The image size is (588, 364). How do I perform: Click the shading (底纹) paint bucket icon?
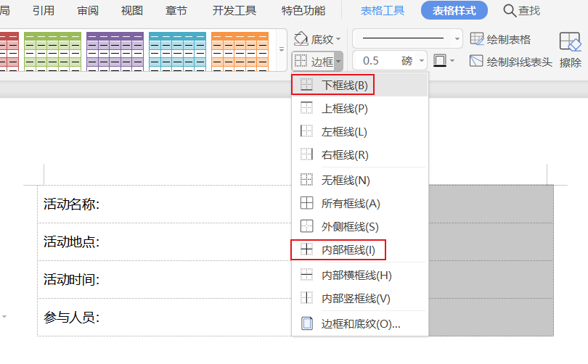301,38
